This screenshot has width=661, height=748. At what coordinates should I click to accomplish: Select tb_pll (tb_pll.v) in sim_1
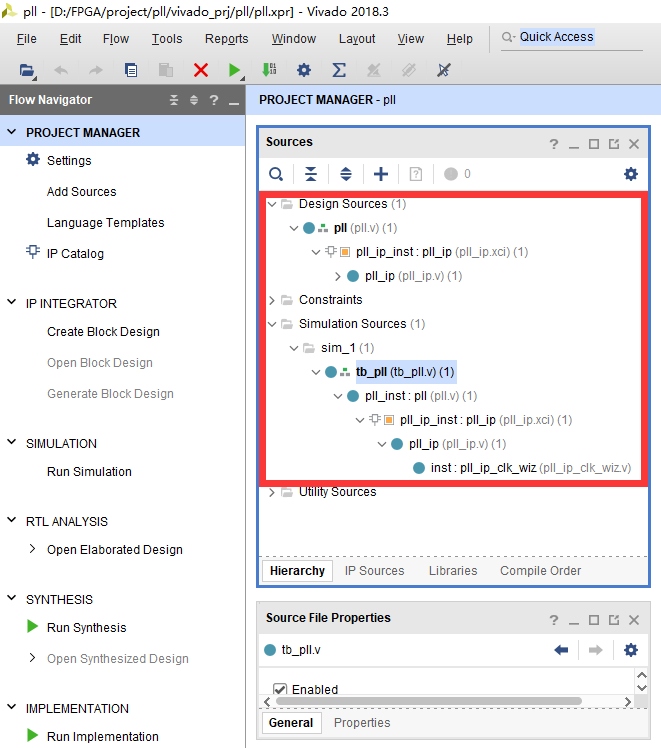pyautogui.click(x=405, y=372)
